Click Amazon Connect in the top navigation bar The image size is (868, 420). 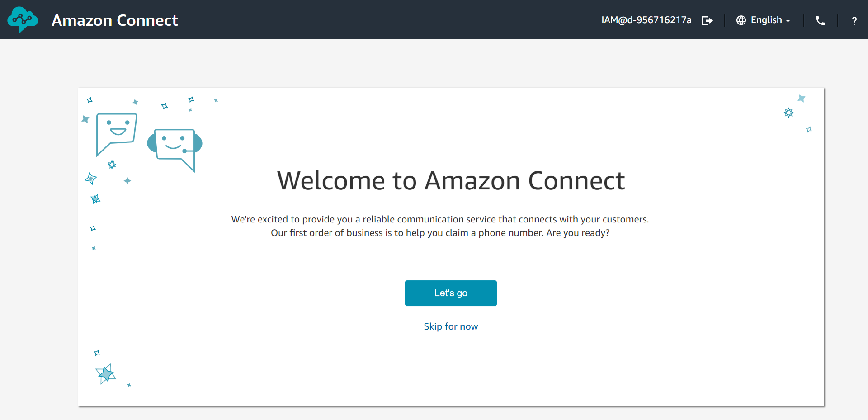114,20
